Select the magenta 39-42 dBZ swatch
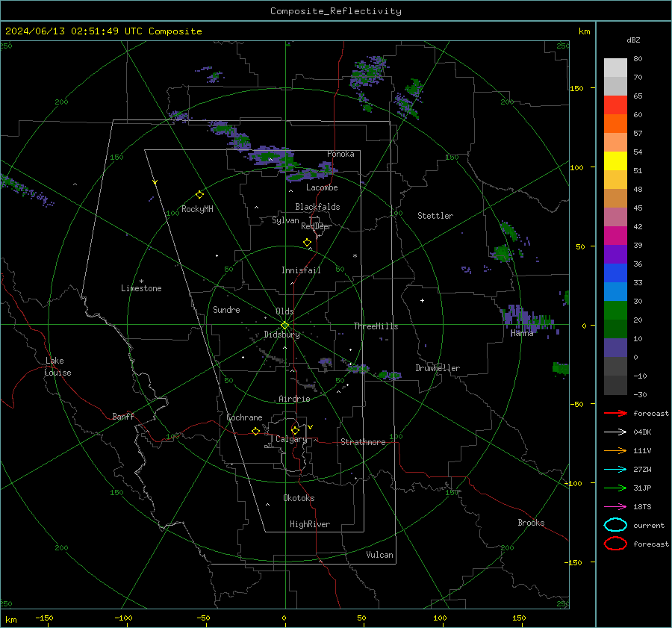The width and height of the screenshot is (672, 628). tap(615, 236)
